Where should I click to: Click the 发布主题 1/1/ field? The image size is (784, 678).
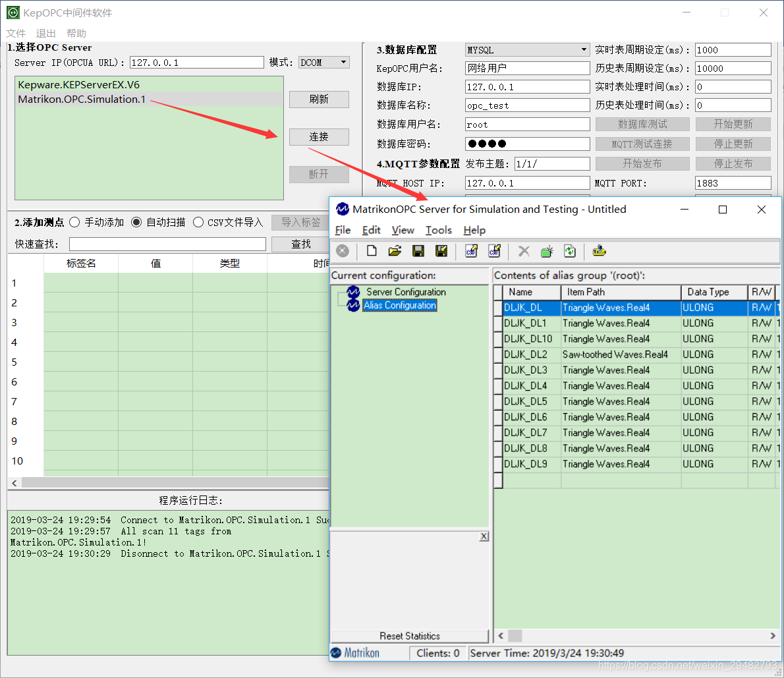tap(553, 164)
